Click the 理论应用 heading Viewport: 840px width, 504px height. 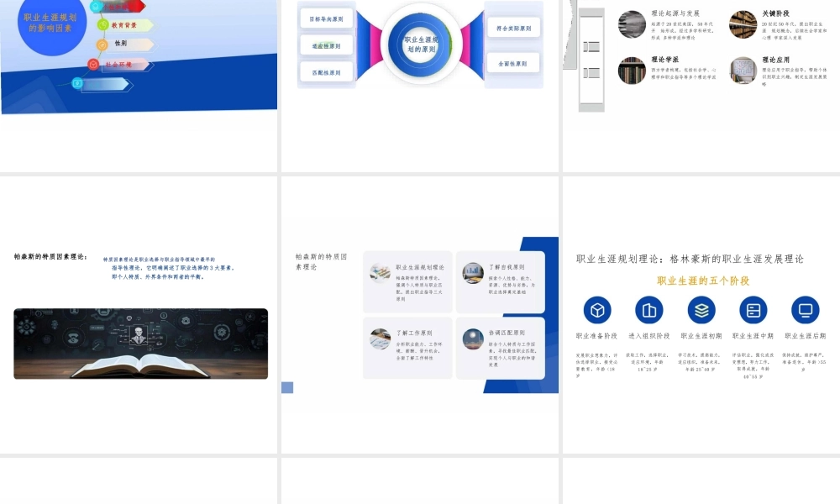(775, 60)
